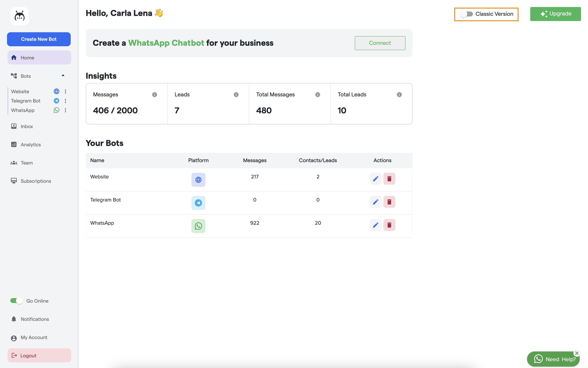
Task: Click the Team people icon
Action: (14, 163)
